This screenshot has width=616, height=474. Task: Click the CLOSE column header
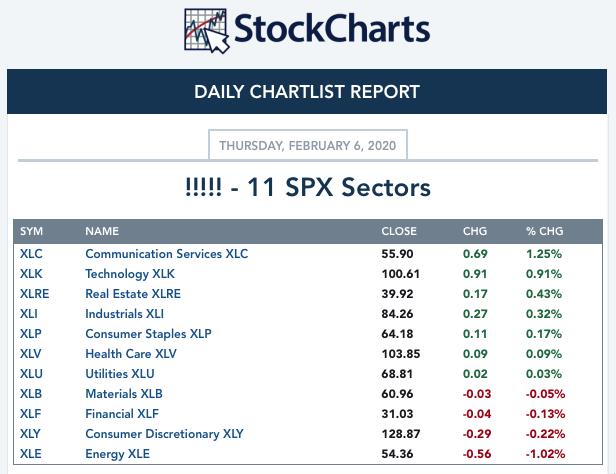click(x=399, y=231)
